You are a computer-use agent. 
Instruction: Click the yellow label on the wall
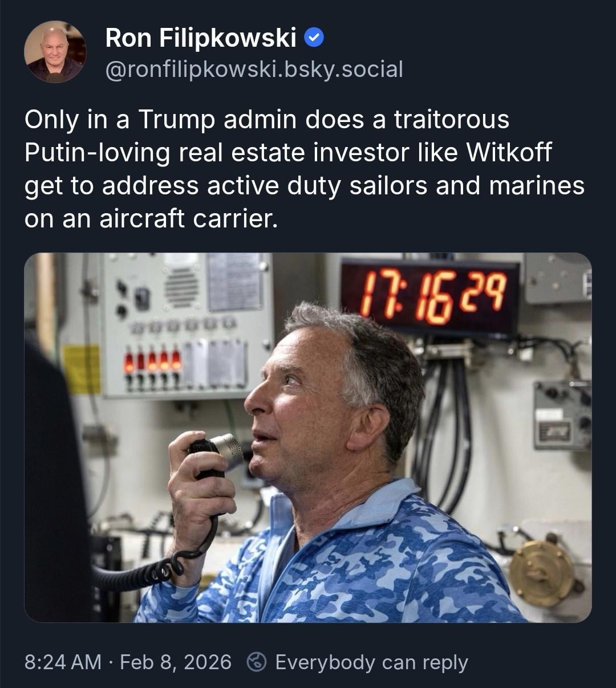pyautogui.click(x=82, y=369)
